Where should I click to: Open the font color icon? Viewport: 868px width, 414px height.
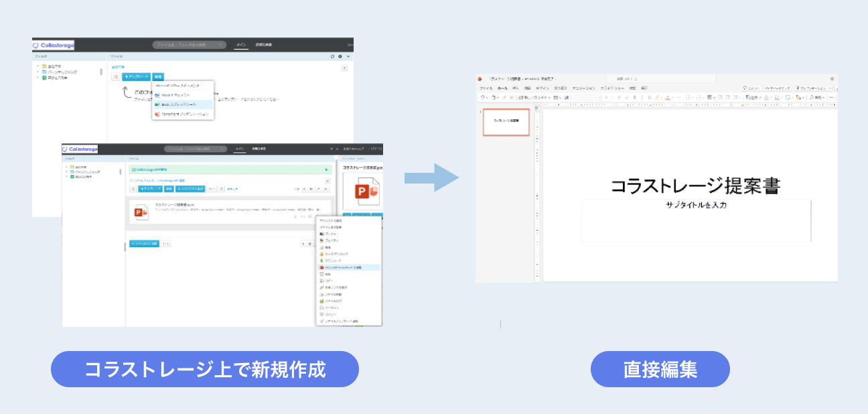click(668, 98)
